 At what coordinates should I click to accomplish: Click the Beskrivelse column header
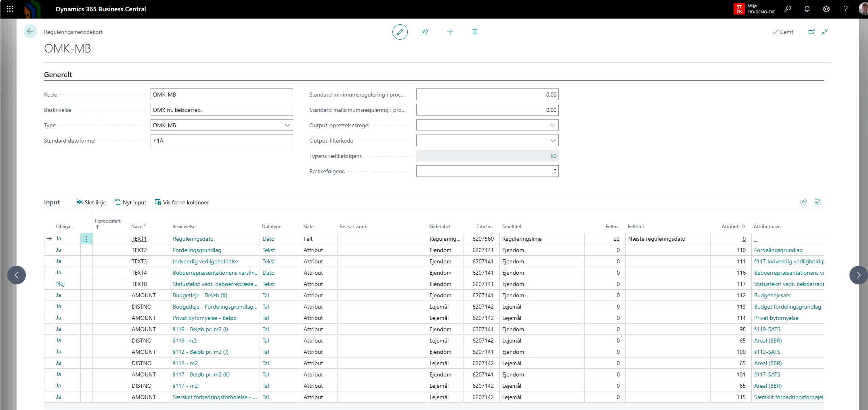click(x=184, y=227)
